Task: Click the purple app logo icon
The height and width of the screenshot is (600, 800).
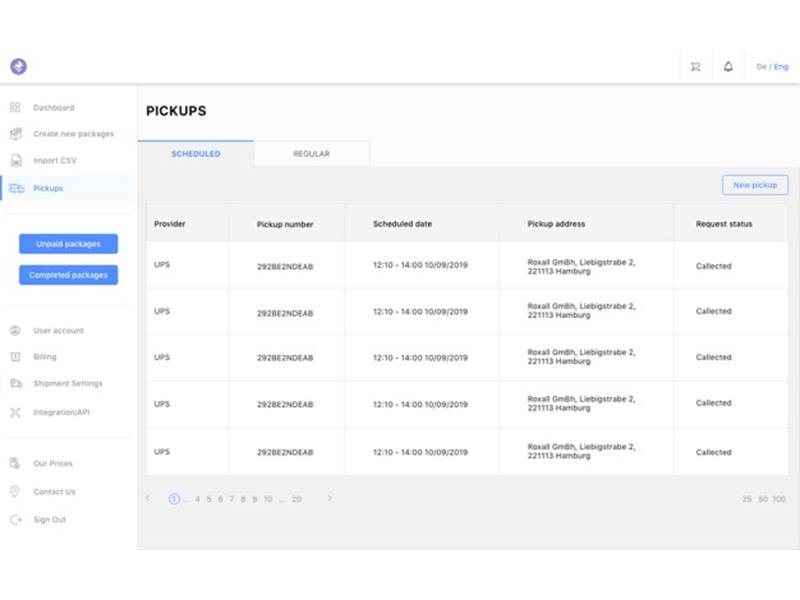Action: pos(18,67)
